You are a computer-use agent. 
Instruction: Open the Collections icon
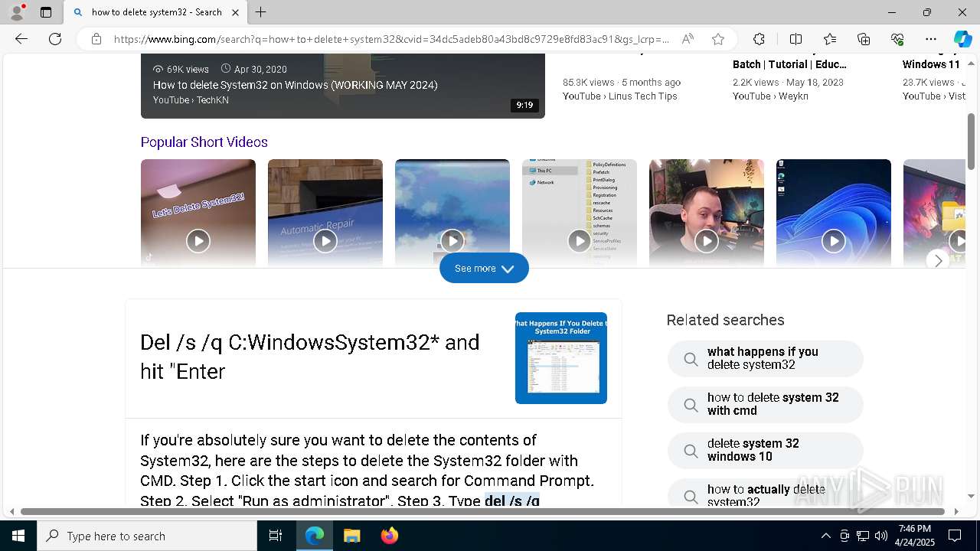coord(864,39)
